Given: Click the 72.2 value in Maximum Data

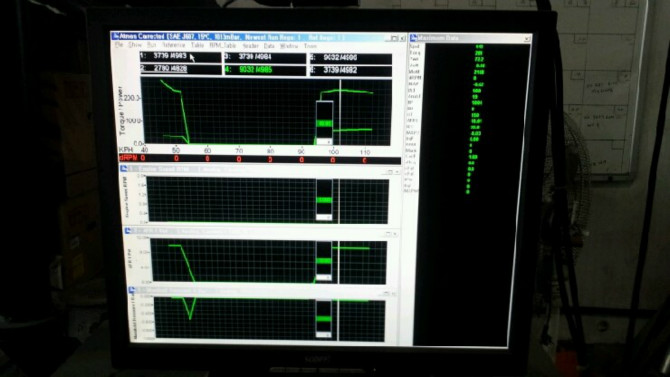Looking at the screenshot, I should coord(479,59).
